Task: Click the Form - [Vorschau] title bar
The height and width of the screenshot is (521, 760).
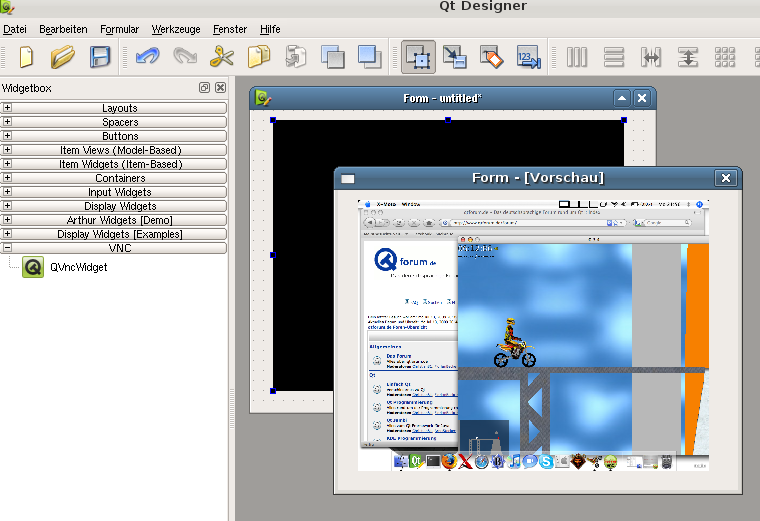Action: point(538,178)
